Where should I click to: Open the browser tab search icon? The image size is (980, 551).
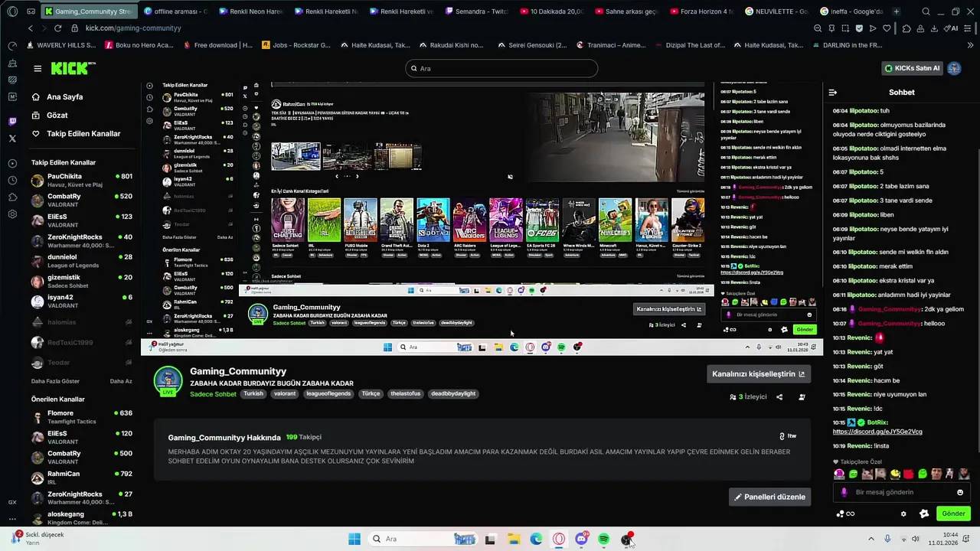click(926, 11)
